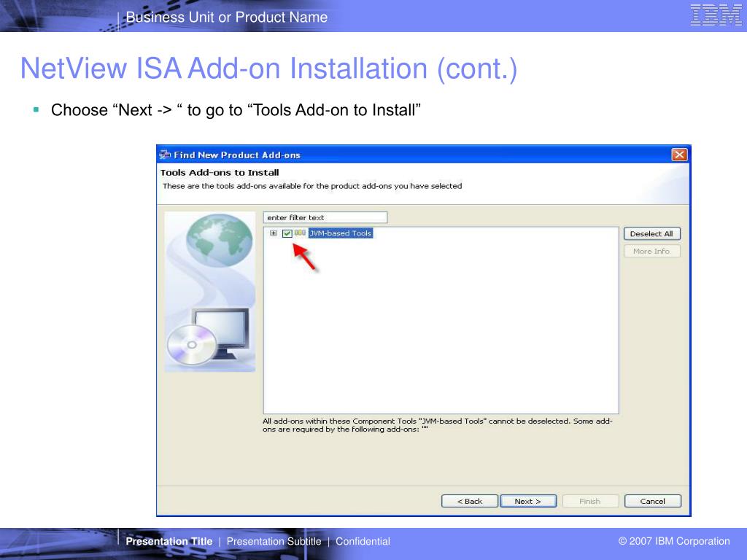Click the Deselect All button
The height and width of the screenshot is (560, 747).
pos(651,234)
